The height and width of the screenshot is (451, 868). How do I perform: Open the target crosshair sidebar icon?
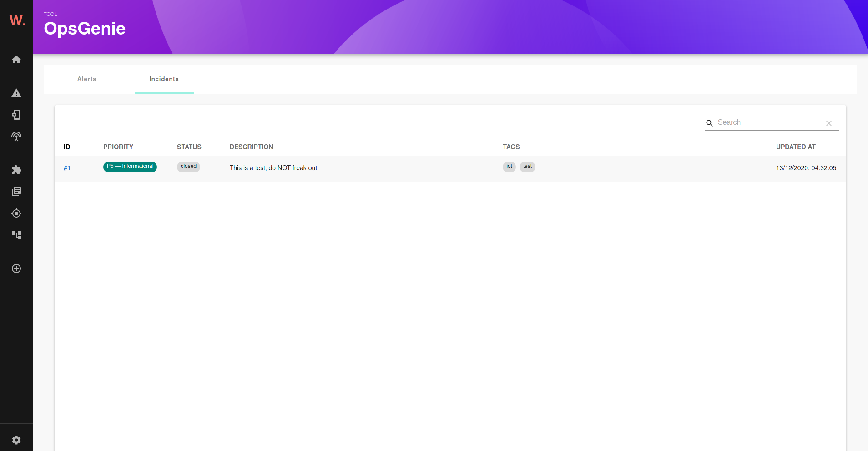(16, 213)
